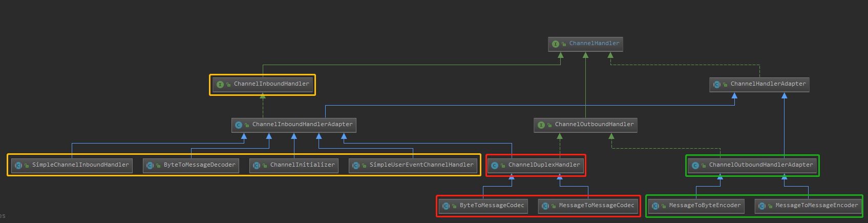Screen dimensions: 868x223
Task: Click abstract class icon on MessageToMessageCodec
Action: coord(545,206)
